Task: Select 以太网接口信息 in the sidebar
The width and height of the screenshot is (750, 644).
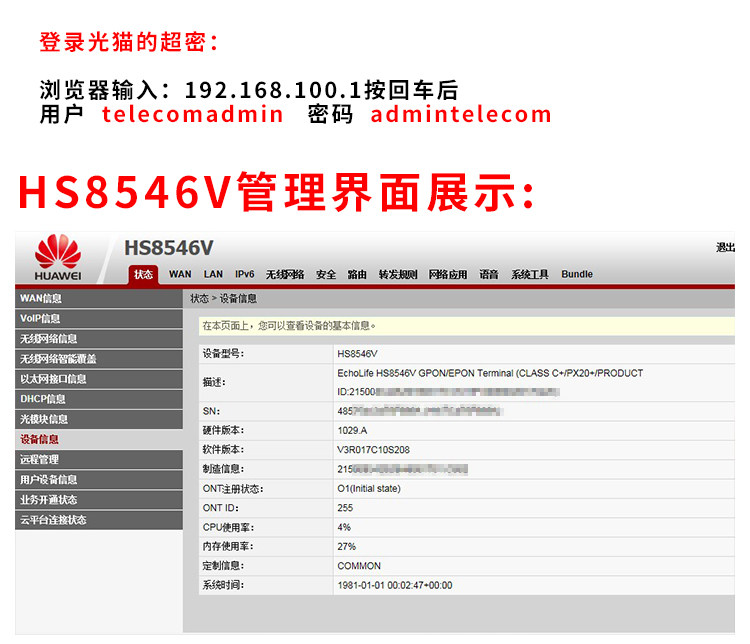Action: click(x=99, y=378)
